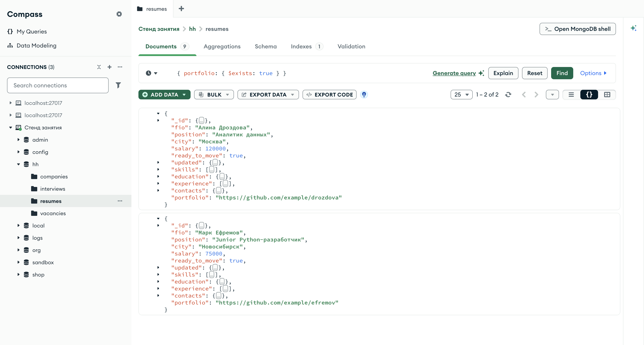Click Explain button
644x345 pixels.
pyautogui.click(x=503, y=73)
